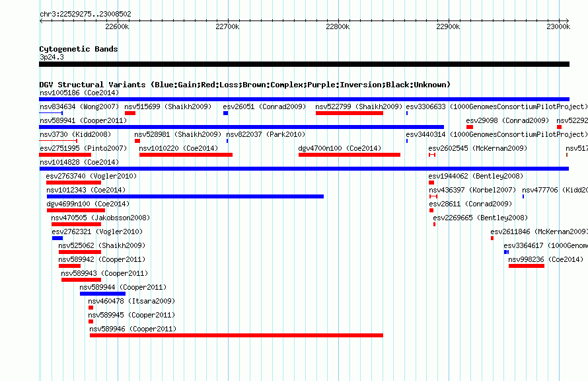Open nsv589945 (Cooper2011) label
The height and width of the screenshot is (381, 588).
131,315
